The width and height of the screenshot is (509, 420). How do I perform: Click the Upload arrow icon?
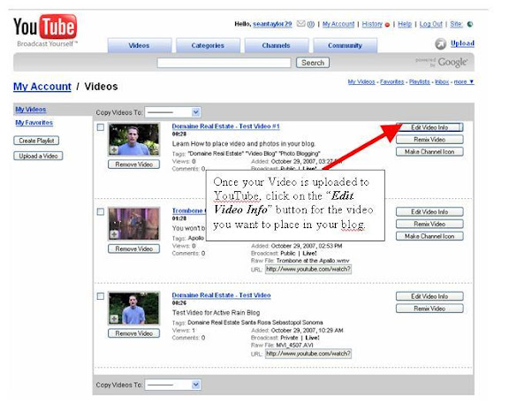click(440, 44)
